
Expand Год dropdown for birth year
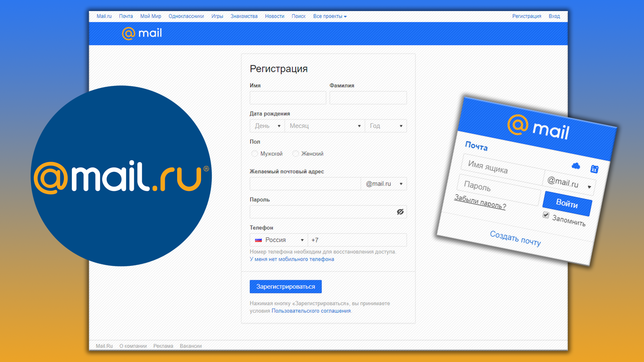click(x=385, y=126)
